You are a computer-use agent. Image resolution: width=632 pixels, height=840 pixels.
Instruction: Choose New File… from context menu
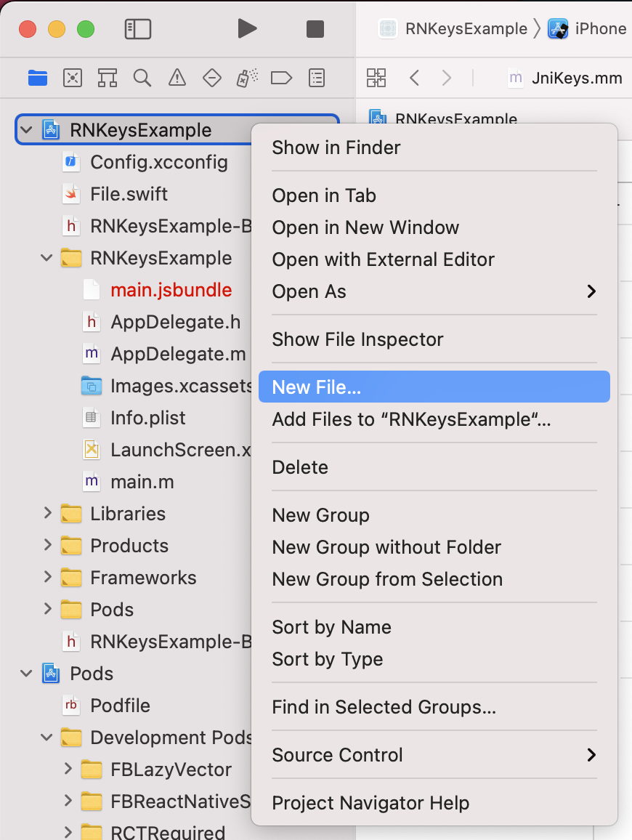(x=434, y=387)
